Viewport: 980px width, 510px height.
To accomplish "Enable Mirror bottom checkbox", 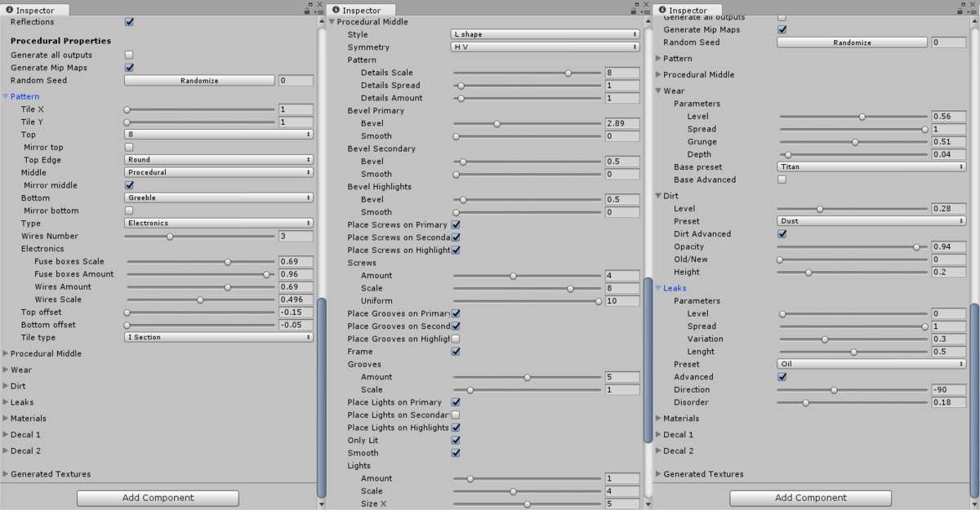I will [129, 211].
